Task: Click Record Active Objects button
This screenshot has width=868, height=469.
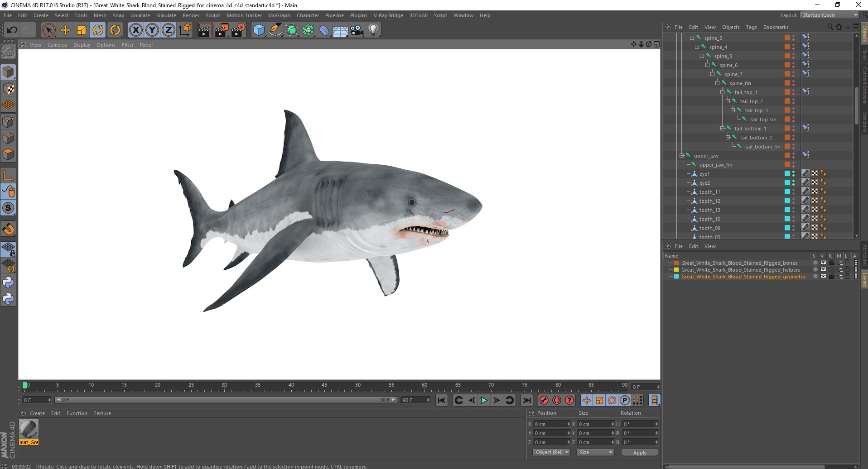Action: tap(544, 400)
